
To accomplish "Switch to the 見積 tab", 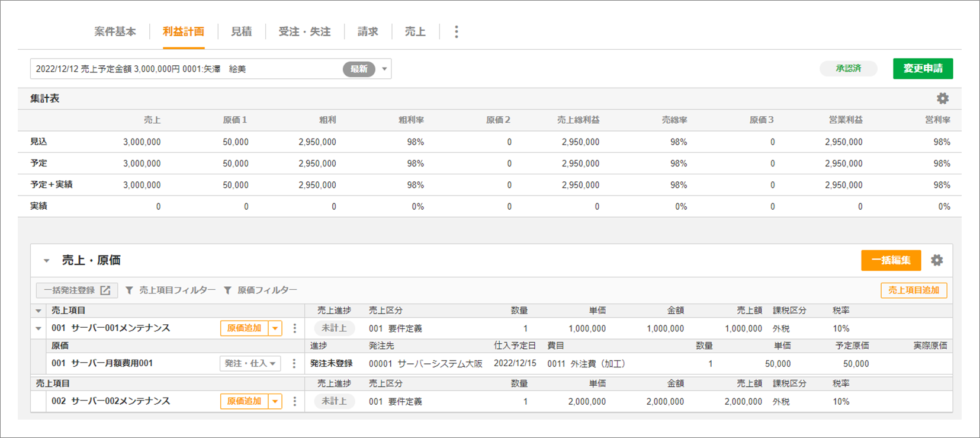I will (241, 32).
